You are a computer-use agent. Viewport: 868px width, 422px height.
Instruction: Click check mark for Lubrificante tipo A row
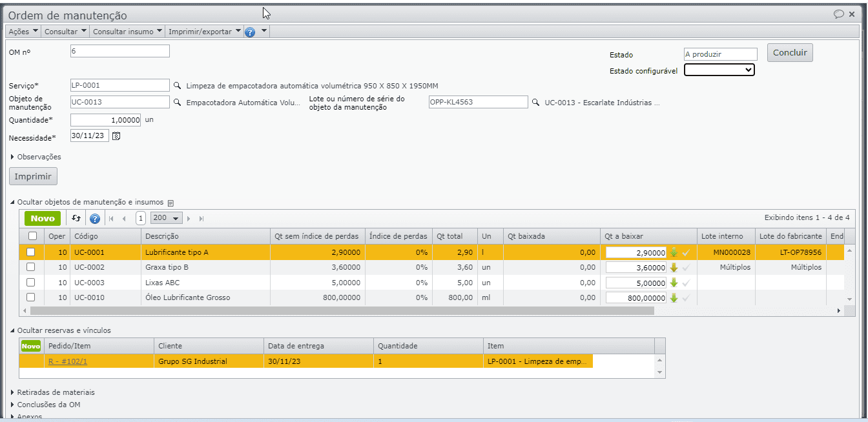point(686,252)
